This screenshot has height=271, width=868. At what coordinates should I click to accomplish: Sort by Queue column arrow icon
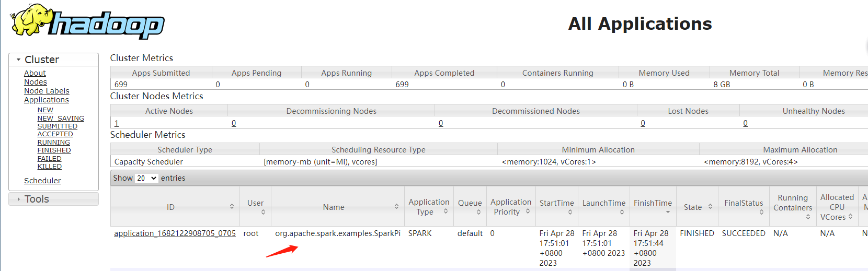[478, 212]
